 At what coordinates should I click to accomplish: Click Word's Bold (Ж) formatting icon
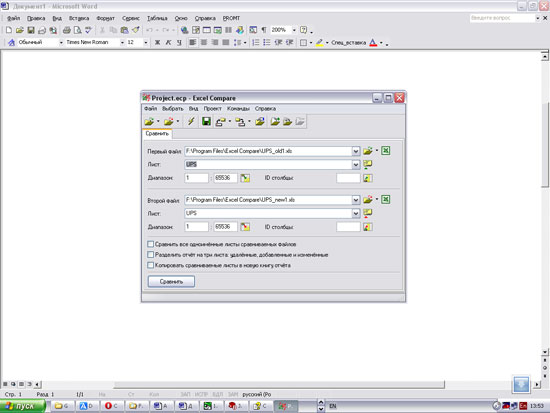click(157, 42)
